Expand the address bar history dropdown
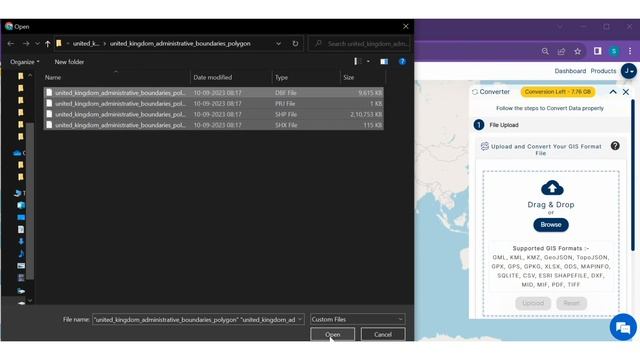640x360 pixels. [278, 43]
